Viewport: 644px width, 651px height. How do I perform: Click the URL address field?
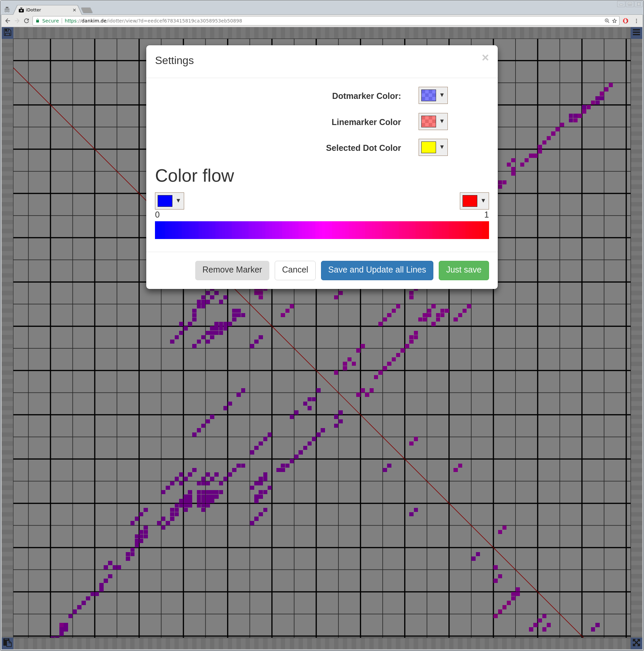304,21
